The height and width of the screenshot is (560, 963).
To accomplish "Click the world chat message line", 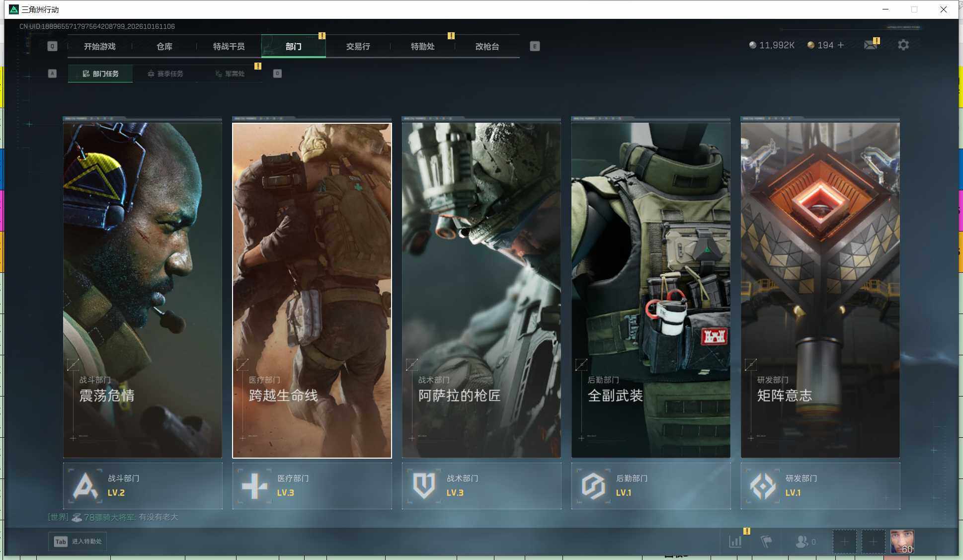I will click(113, 517).
